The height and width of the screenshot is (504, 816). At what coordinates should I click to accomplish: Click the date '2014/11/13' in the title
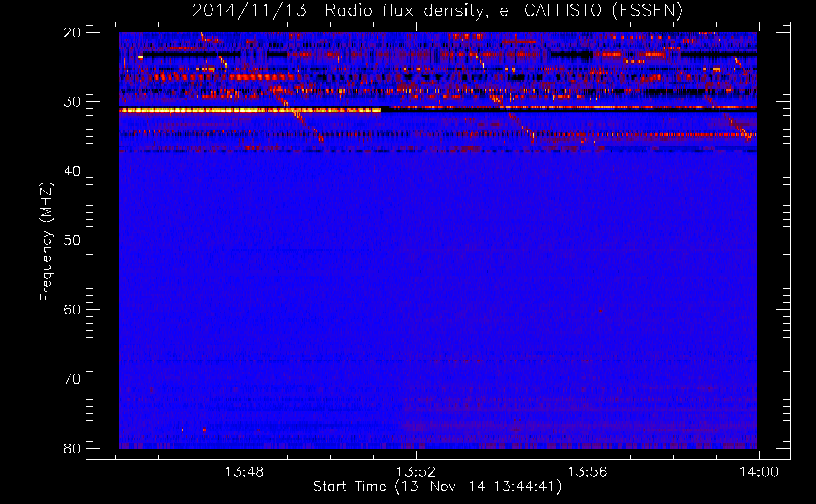pyautogui.click(x=249, y=10)
